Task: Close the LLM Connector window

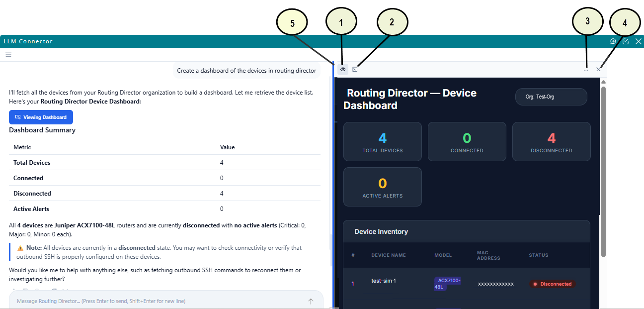Action: point(639,41)
